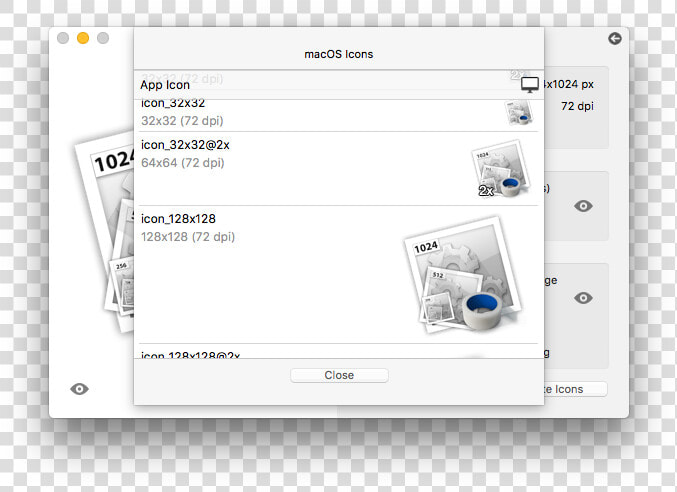Image resolution: width=677 pixels, height=492 pixels.
Task: Click the back arrow icon in the window
Action: 615,38
